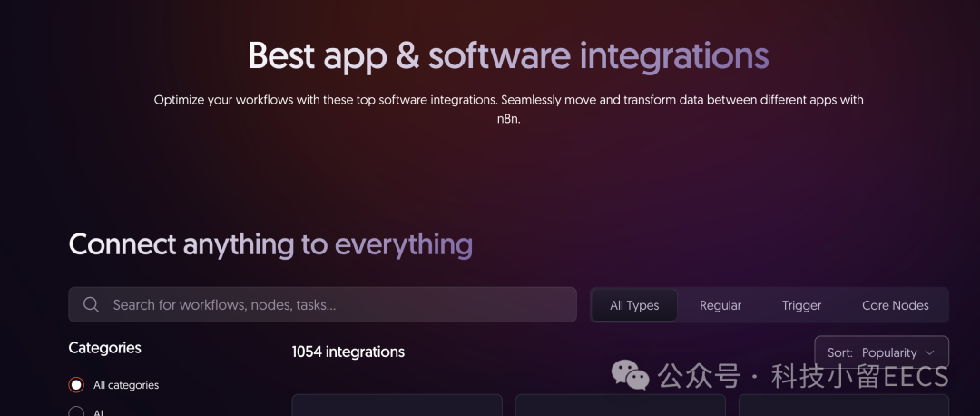Click the Categories heading
Viewport: 980px width, 416px height.
coord(105,348)
